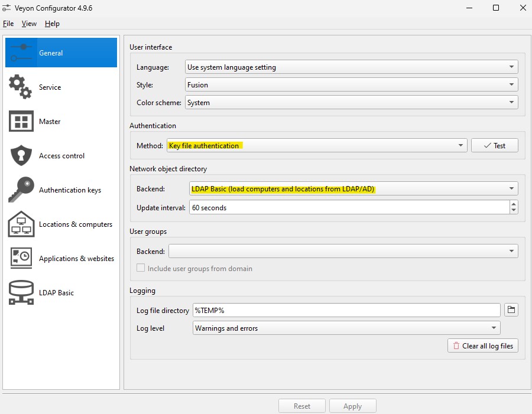Open Applications & websites icon
The width and height of the screenshot is (532, 414).
(x=21, y=258)
